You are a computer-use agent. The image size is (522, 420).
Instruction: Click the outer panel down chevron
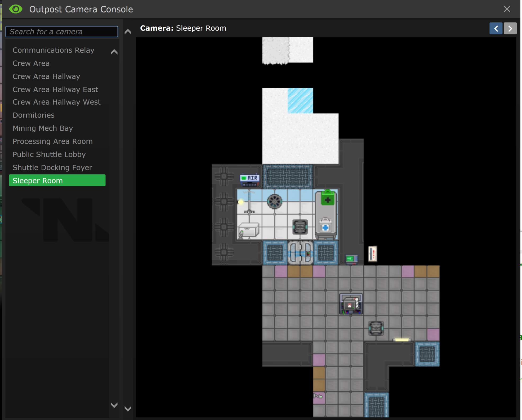[x=128, y=409]
